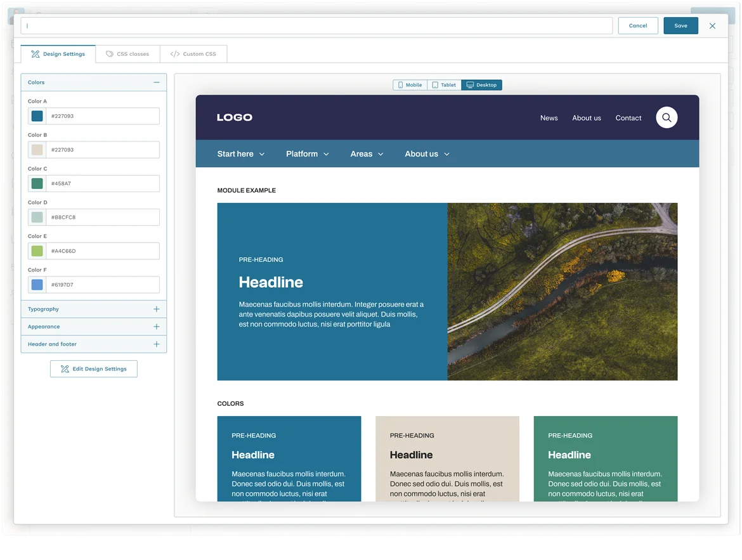Image resolution: width=742 pixels, height=560 pixels.
Task: Open Color A swatch picker
Action: [37, 116]
